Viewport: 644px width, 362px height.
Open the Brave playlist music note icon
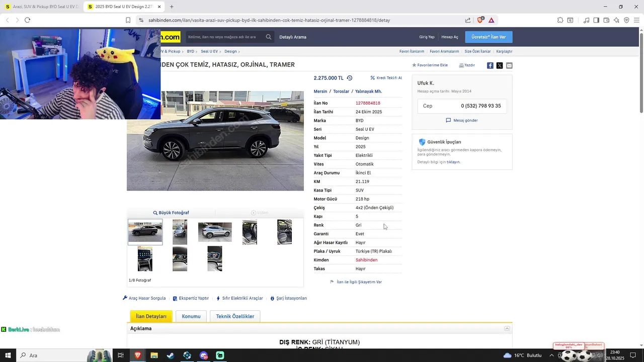coord(586,20)
